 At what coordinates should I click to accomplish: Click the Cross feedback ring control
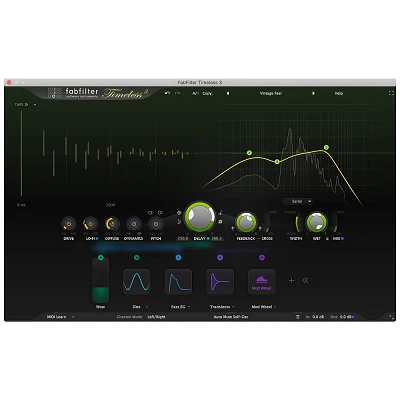pyautogui.click(x=267, y=223)
